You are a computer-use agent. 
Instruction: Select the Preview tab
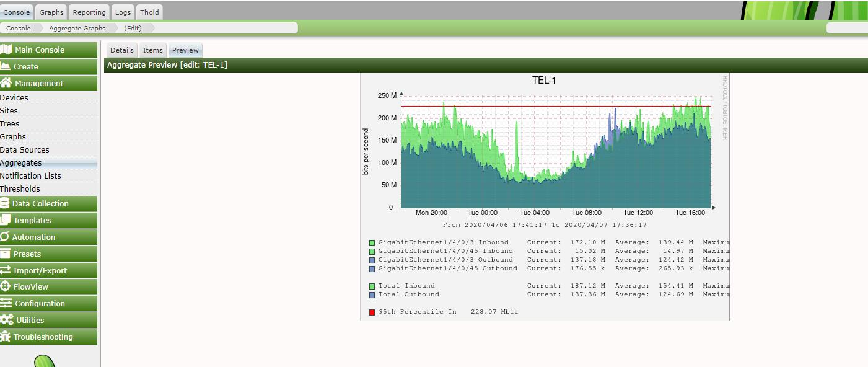pos(185,50)
